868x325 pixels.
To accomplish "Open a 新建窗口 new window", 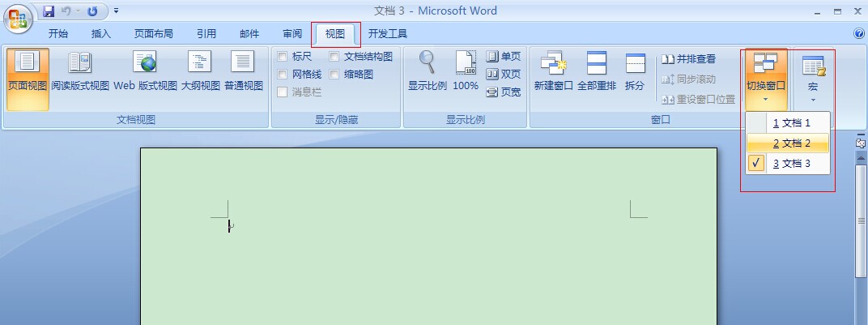I will pyautogui.click(x=553, y=71).
